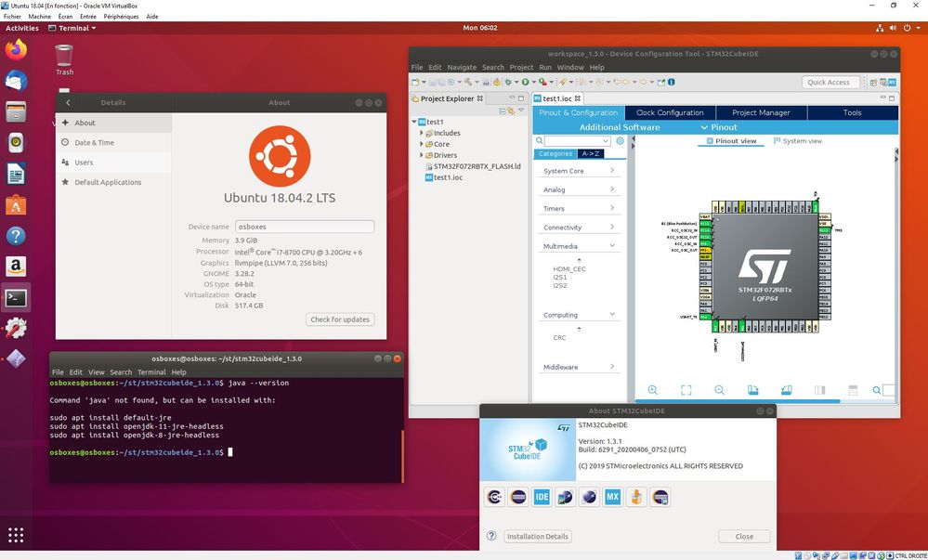Open Ubuntu Software from the dock

point(16,205)
